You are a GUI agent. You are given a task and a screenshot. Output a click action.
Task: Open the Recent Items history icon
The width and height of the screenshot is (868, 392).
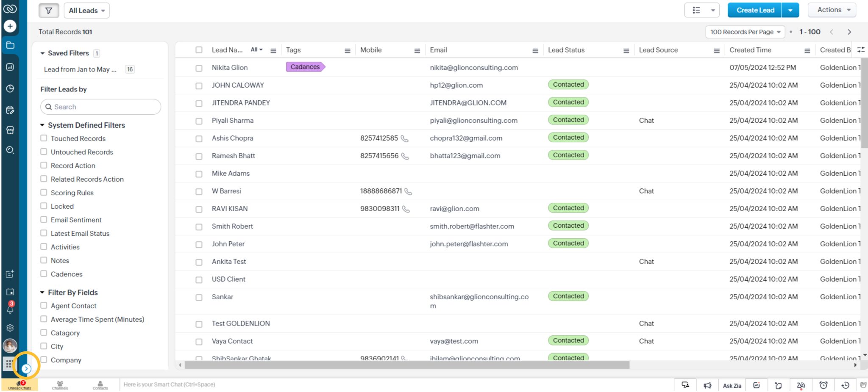(845, 385)
